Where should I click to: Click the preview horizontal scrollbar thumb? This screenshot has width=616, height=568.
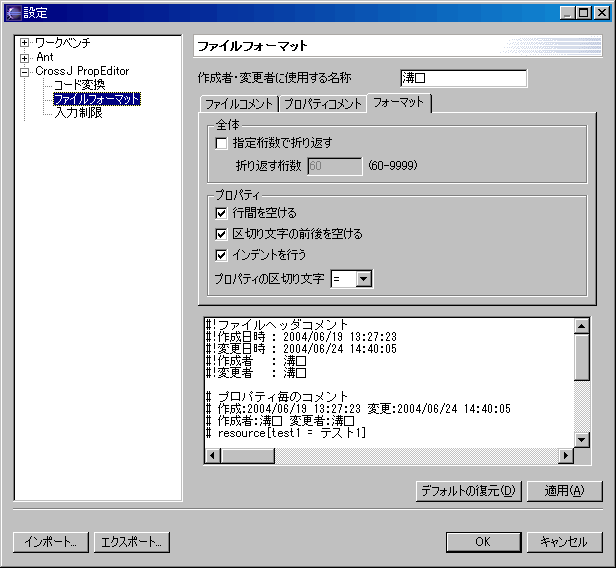pos(248,456)
